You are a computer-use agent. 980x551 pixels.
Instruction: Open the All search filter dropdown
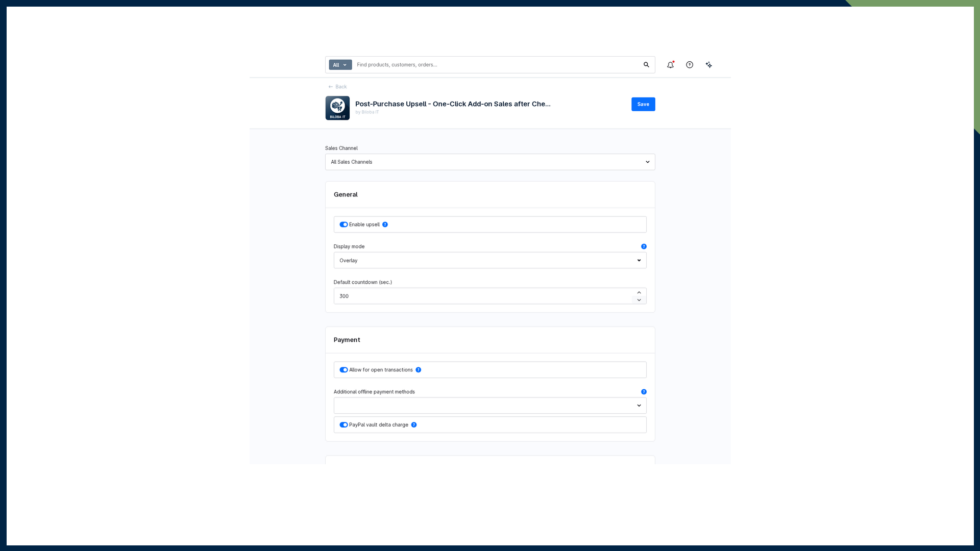pos(340,65)
